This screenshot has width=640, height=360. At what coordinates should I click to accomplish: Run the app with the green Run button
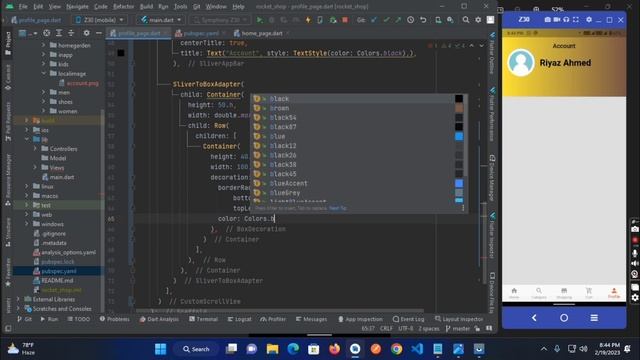pos(260,20)
